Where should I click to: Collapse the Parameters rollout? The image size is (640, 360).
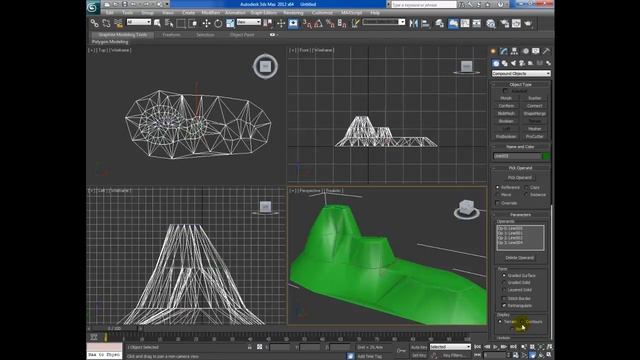520,215
